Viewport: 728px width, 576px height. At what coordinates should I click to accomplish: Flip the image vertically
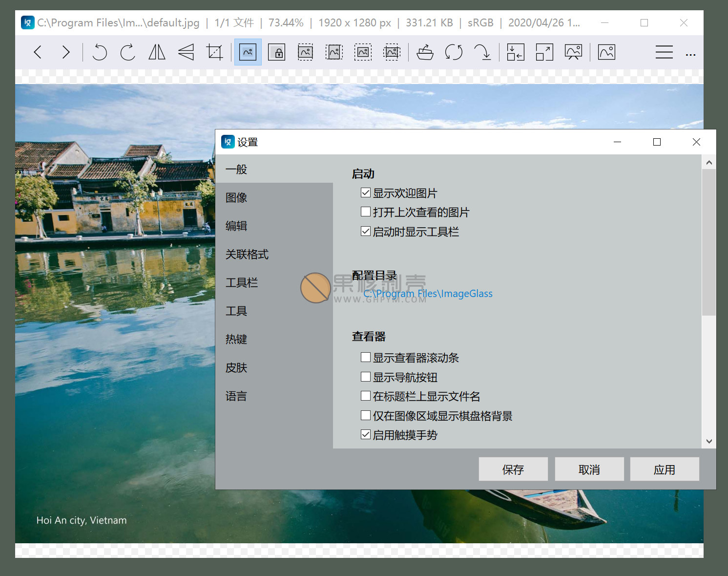coord(186,52)
